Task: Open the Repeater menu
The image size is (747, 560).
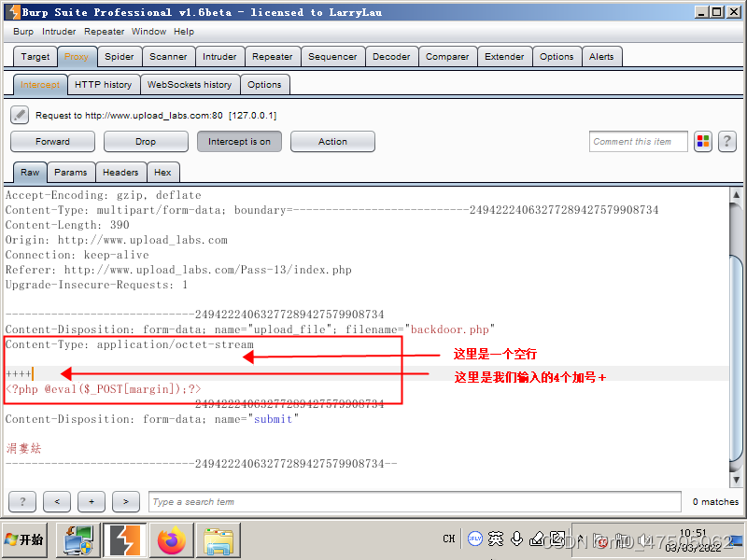Action: (x=104, y=32)
